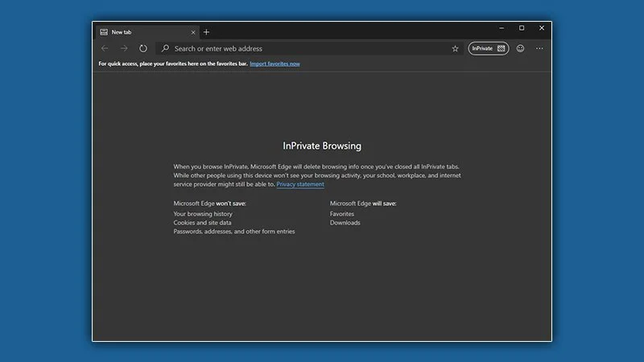
Task: Click the text Cookies and site data
Action: (202, 223)
